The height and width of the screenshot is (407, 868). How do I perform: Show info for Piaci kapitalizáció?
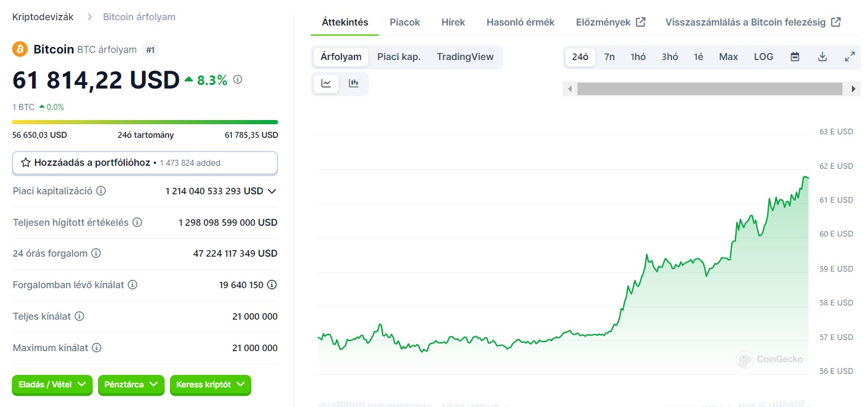coord(101,191)
